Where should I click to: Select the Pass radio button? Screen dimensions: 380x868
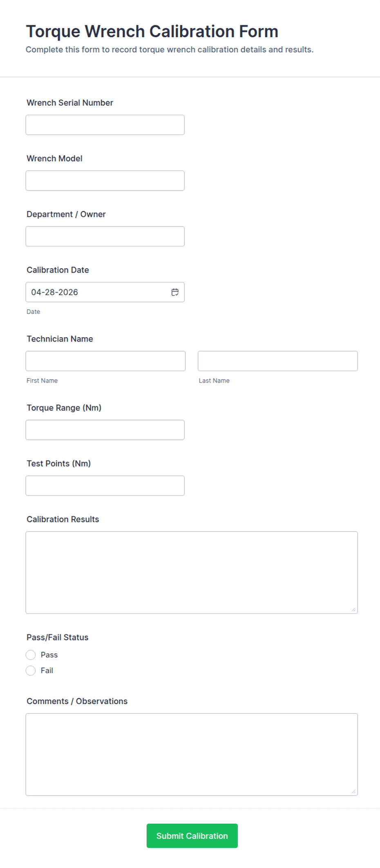(31, 655)
